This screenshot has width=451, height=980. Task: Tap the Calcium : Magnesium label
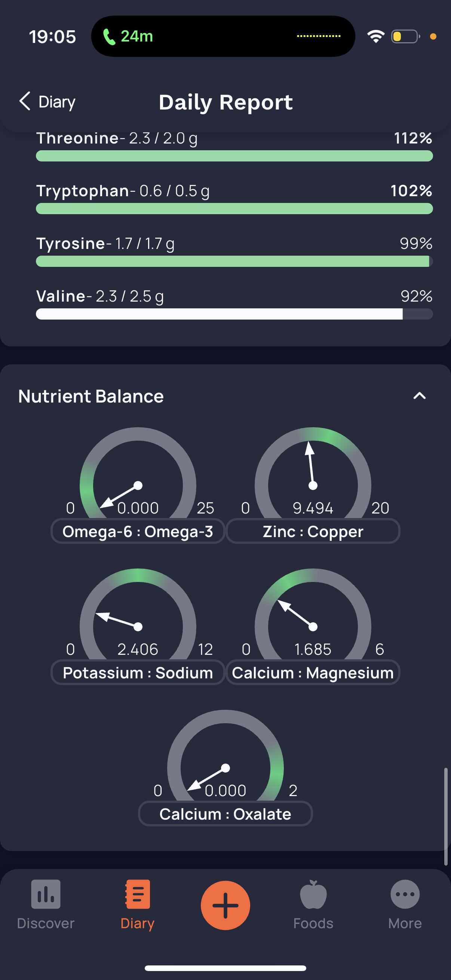(313, 672)
